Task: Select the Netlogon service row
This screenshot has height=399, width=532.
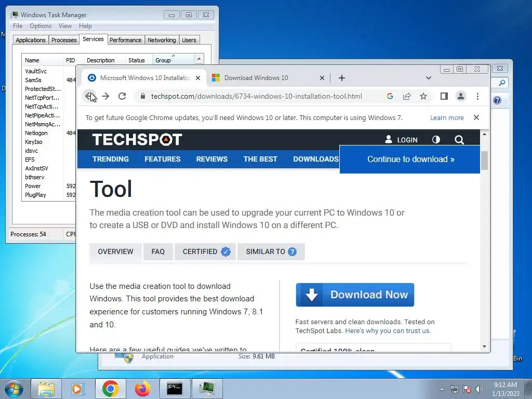Action: (x=49, y=133)
